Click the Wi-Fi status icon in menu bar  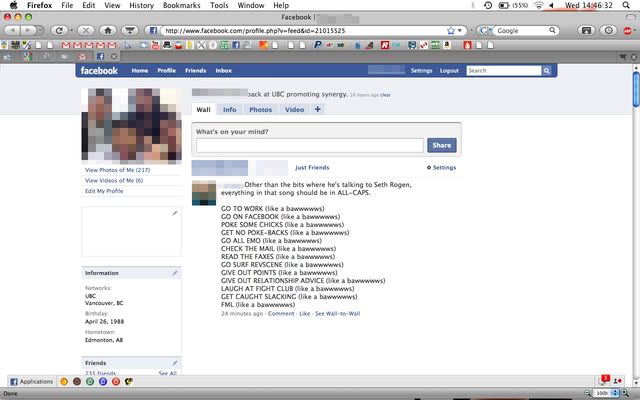pyautogui.click(x=539, y=5)
